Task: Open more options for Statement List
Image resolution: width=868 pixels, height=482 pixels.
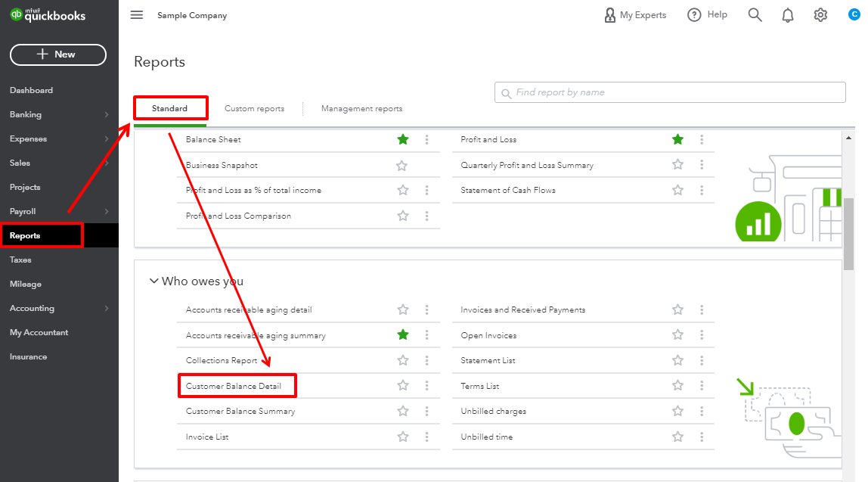Action: pos(702,361)
